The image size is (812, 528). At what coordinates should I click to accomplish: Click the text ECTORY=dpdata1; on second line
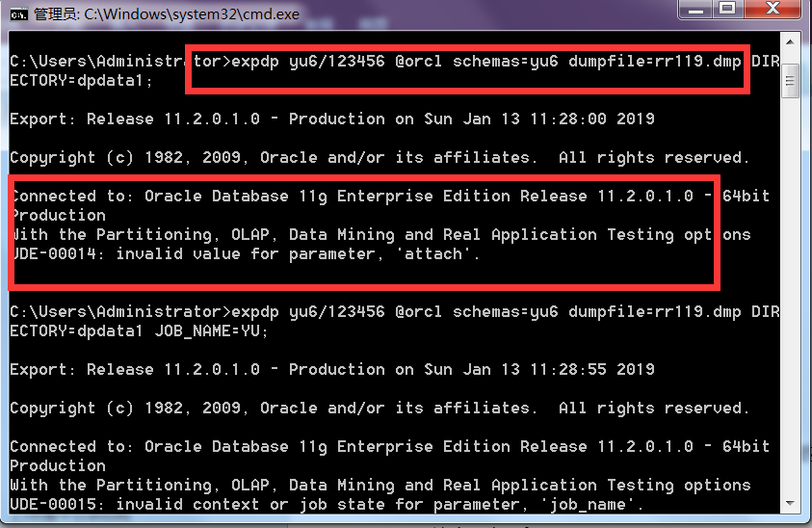click(81, 81)
